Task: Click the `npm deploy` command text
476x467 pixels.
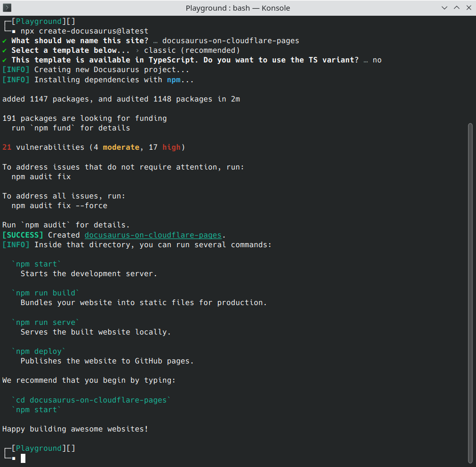Action: click(x=39, y=351)
